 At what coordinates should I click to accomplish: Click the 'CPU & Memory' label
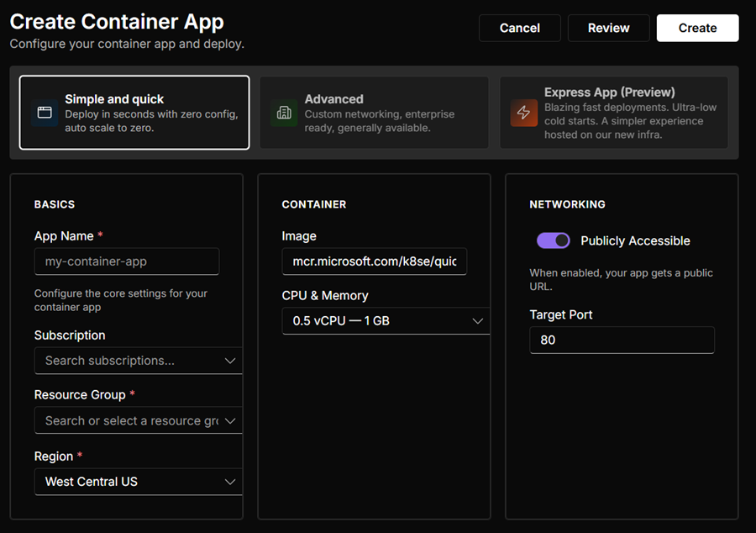pos(325,295)
